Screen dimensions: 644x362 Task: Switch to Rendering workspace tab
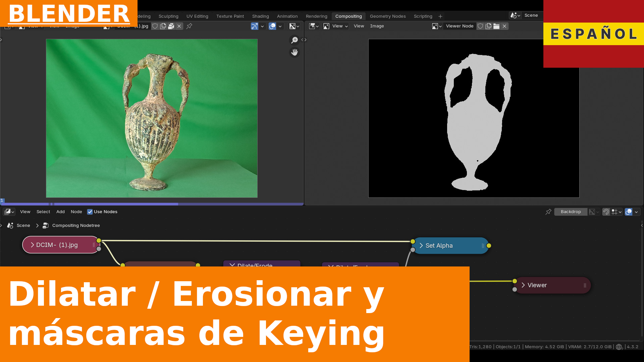[317, 16]
